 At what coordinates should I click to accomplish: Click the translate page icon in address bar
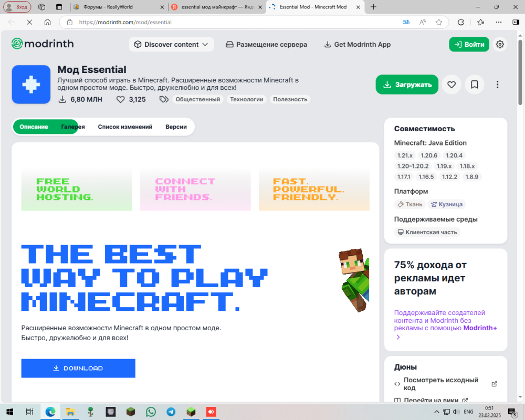tap(406, 22)
